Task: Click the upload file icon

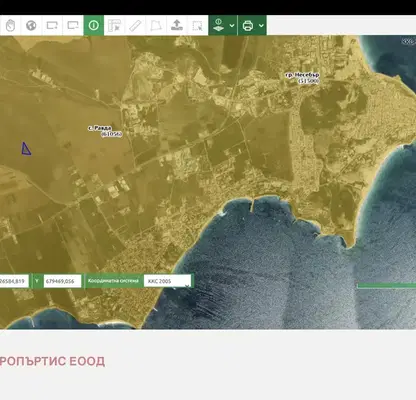Action: pyautogui.click(x=177, y=25)
